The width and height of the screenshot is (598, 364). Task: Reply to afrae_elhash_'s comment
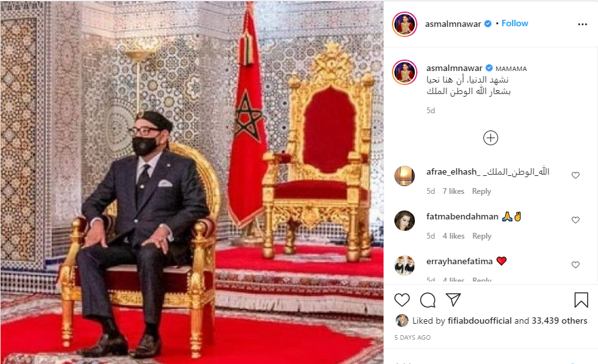click(481, 191)
